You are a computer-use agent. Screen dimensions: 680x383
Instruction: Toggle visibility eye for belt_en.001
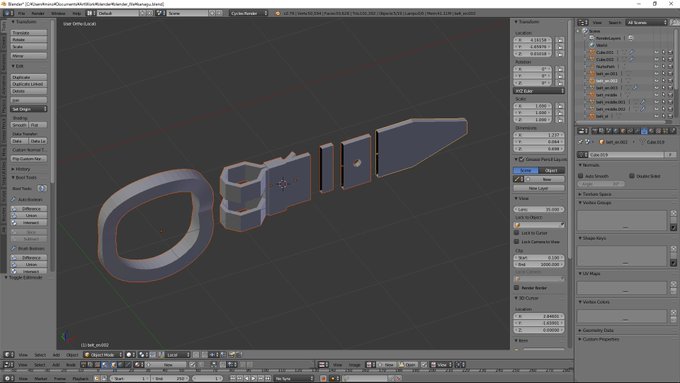tap(656, 74)
